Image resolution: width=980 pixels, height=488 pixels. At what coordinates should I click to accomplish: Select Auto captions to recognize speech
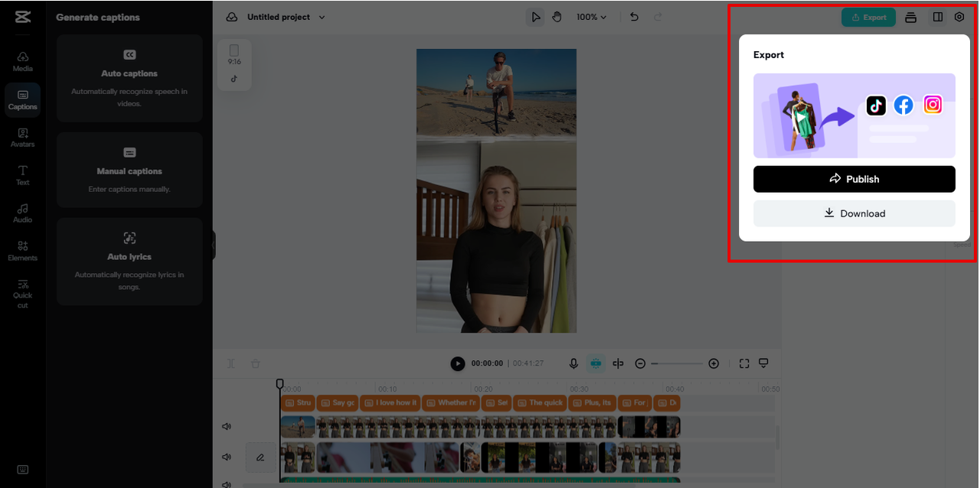129,79
